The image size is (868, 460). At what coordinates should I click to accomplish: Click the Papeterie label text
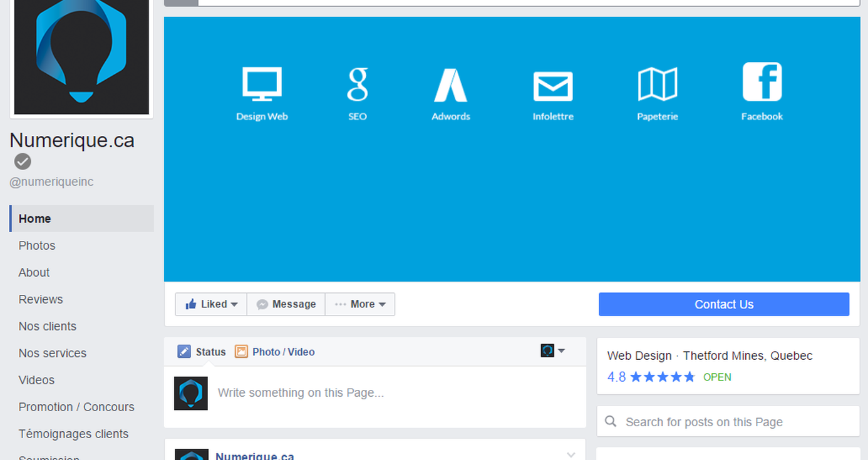[658, 116]
